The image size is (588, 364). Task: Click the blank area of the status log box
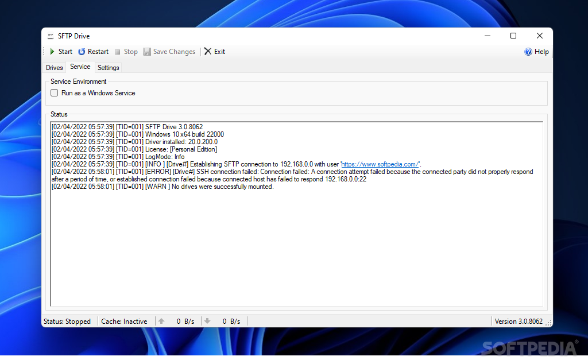[296, 247]
